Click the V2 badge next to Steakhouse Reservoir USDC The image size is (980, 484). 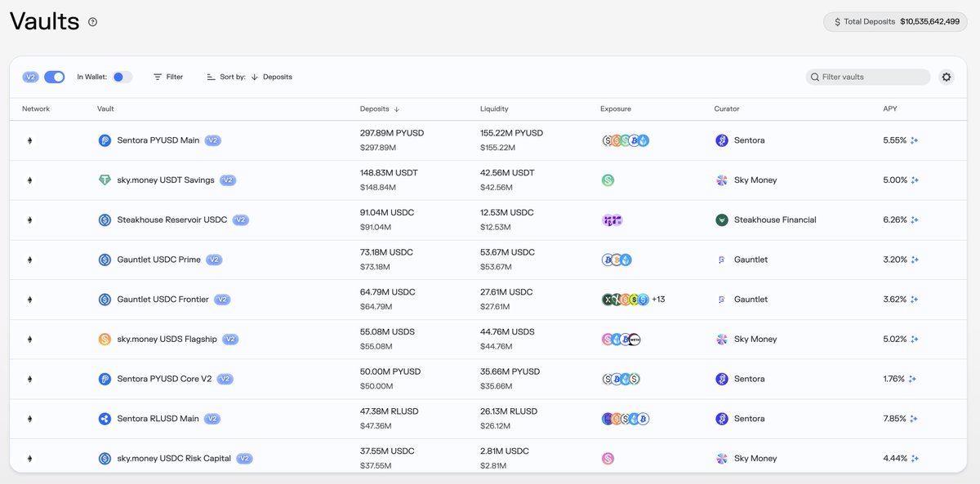tap(241, 220)
